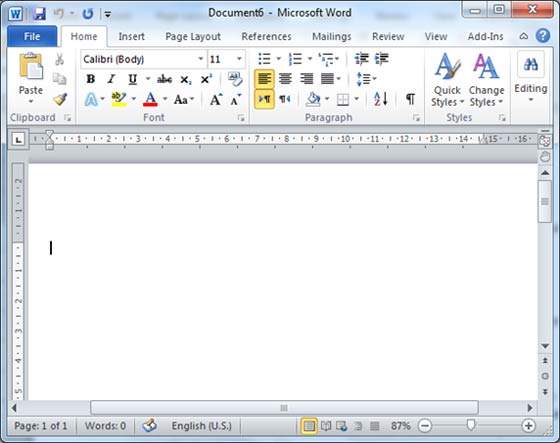Open font size 11 dropdown

click(x=239, y=59)
